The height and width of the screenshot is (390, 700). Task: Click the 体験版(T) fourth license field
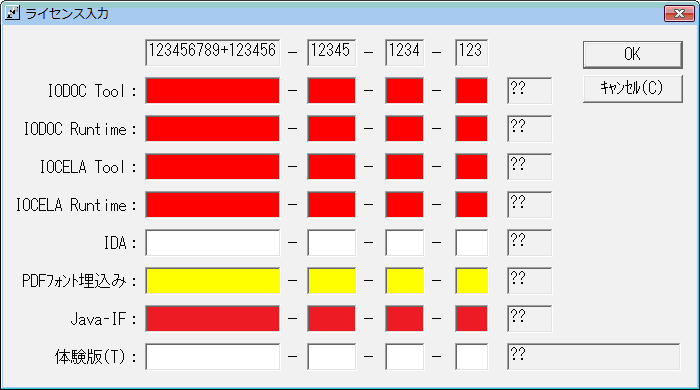point(471,357)
